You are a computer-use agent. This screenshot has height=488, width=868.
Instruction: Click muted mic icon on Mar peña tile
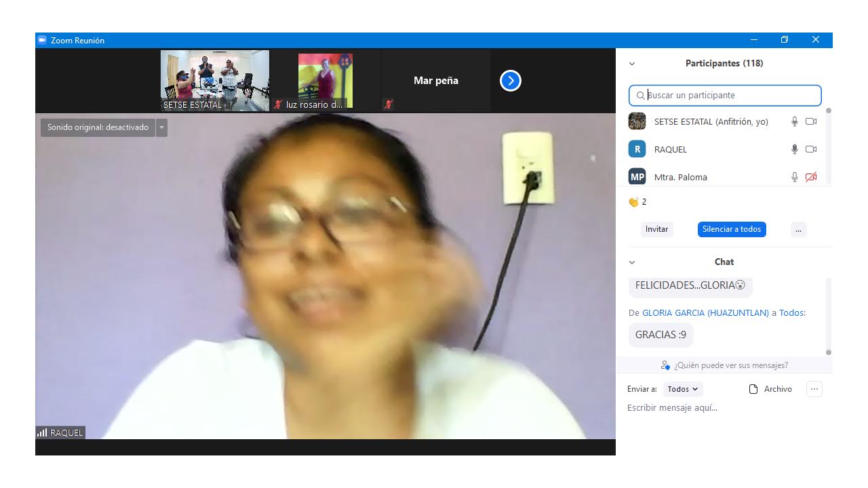pos(389,104)
